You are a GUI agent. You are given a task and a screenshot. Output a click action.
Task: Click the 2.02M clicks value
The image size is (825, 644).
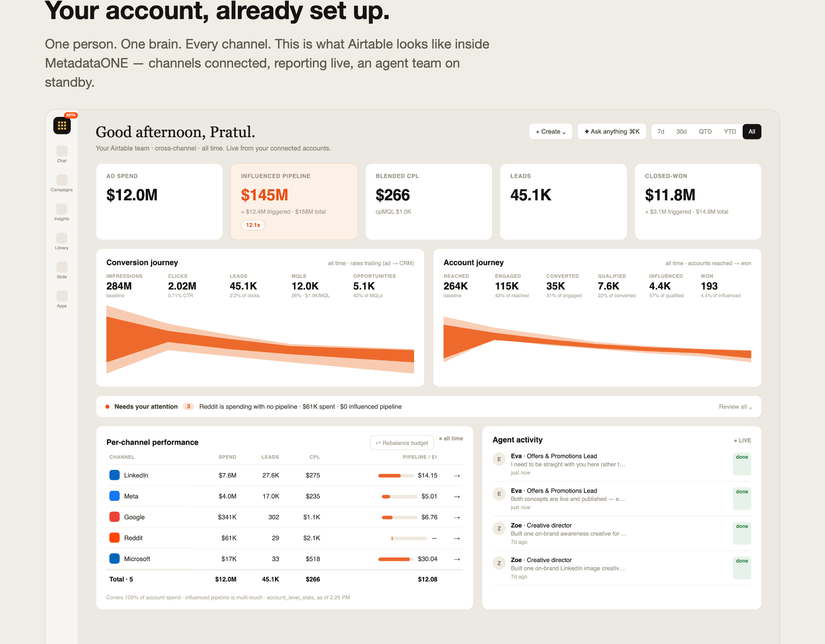(182, 286)
